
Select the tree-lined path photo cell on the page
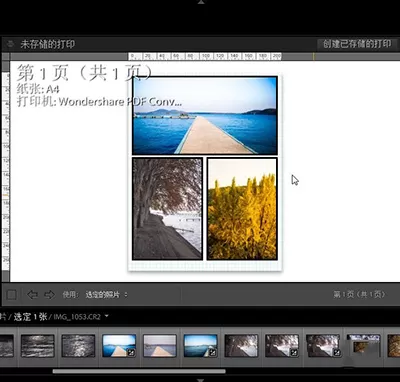coord(167,209)
